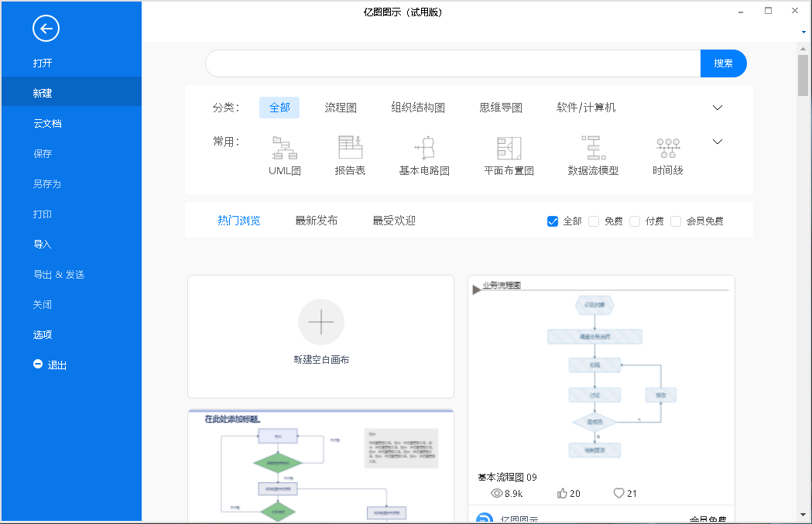Image resolution: width=812 pixels, height=524 pixels.
Task: Open the 数据流模型 template icon
Action: point(594,148)
